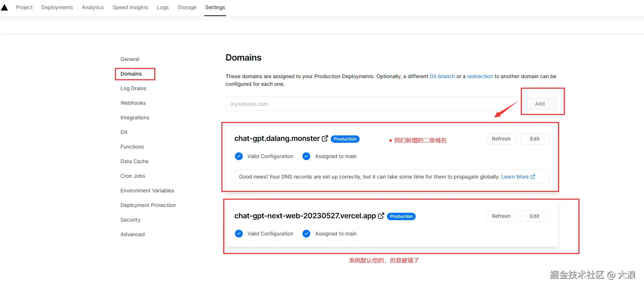The height and width of the screenshot is (288, 644).
Task: Refresh the chat-gpt-next-web-20230527.vercel.app domain
Action: [x=501, y=216]
